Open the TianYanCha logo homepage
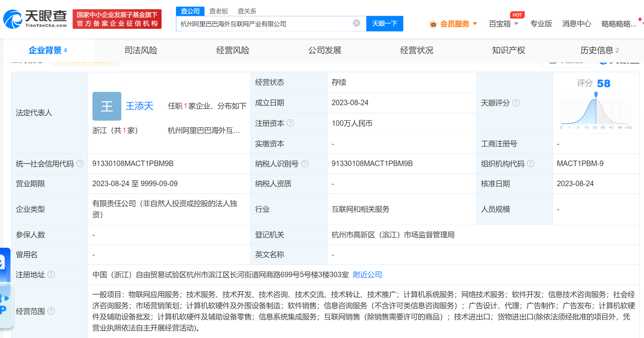 click(35, 19)
